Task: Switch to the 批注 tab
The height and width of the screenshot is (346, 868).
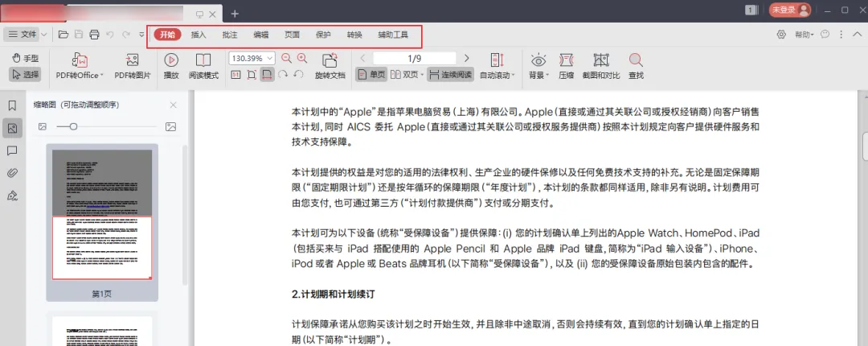Action: (230, 35)
